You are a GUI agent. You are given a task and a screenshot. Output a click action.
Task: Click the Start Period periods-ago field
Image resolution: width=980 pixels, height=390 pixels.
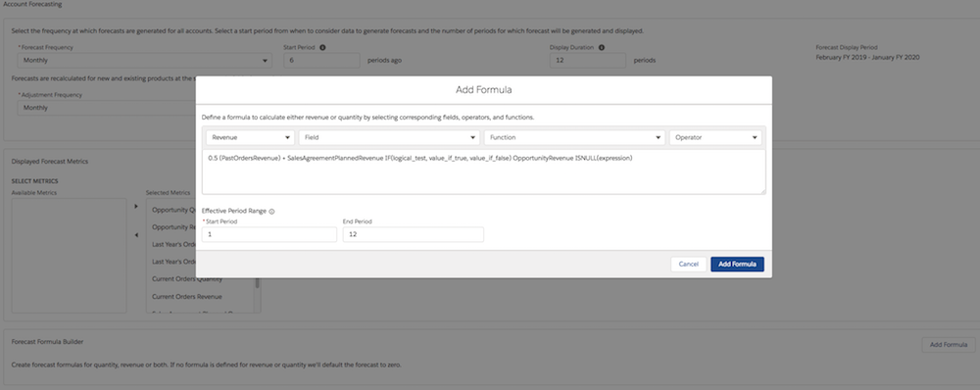point(321,61)
